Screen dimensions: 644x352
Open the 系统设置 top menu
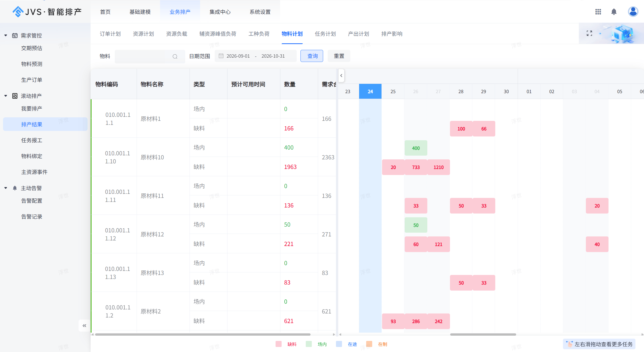click(260, 12)
